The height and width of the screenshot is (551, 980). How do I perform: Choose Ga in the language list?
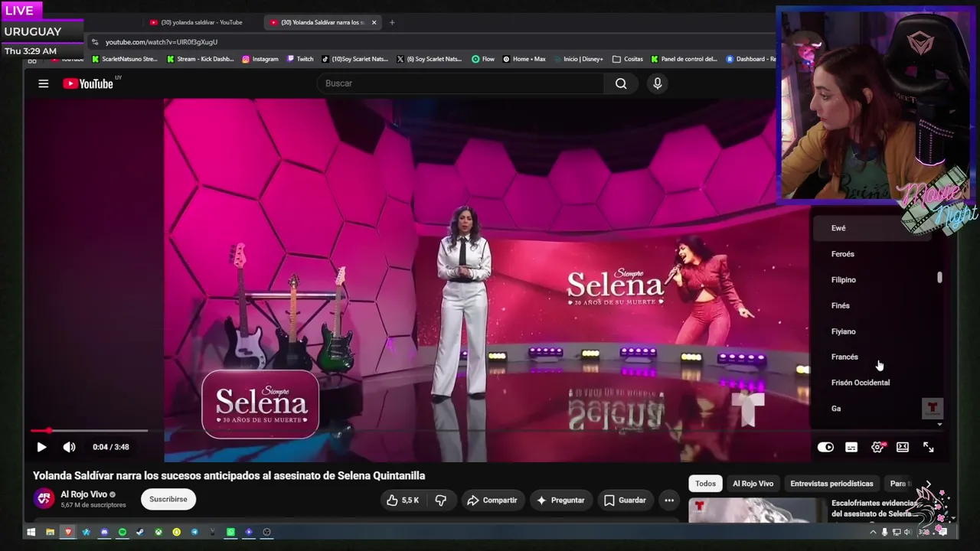[x=873, y=409]
